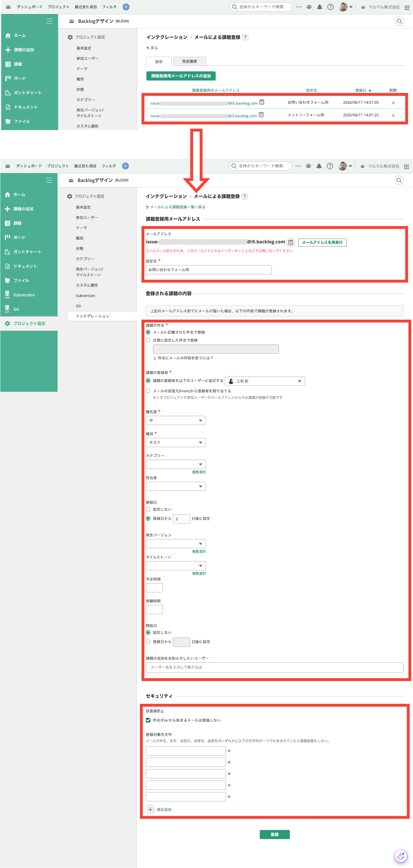This screenshot has width=413, height=868.
Task: Open the three-dots menu in upper screenshot header
Action: click(x=298, y=7)
